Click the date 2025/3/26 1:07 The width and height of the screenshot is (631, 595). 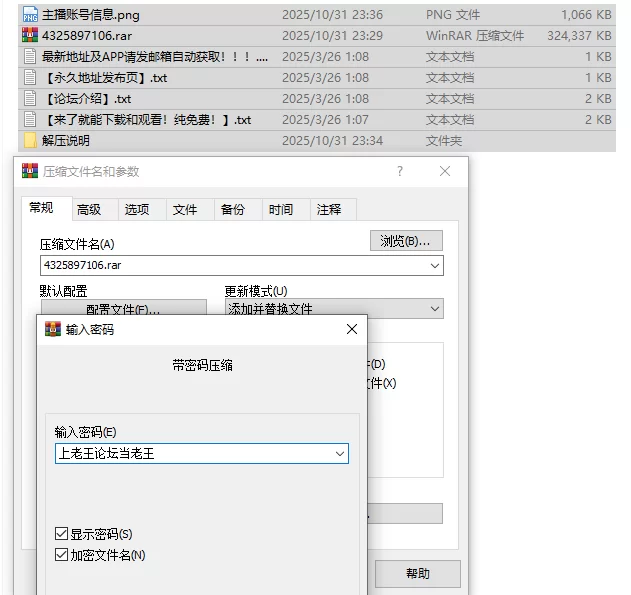[x=325, y=119]
